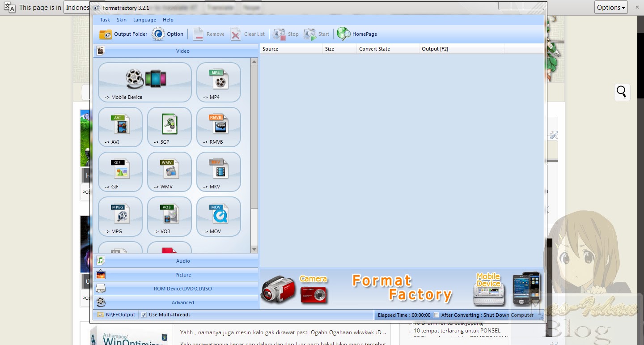Viewport: 644px width, 345px height.
Task: Enable After Converting Shut Down Computer checkbox
Action: click(x=436, y=315)
